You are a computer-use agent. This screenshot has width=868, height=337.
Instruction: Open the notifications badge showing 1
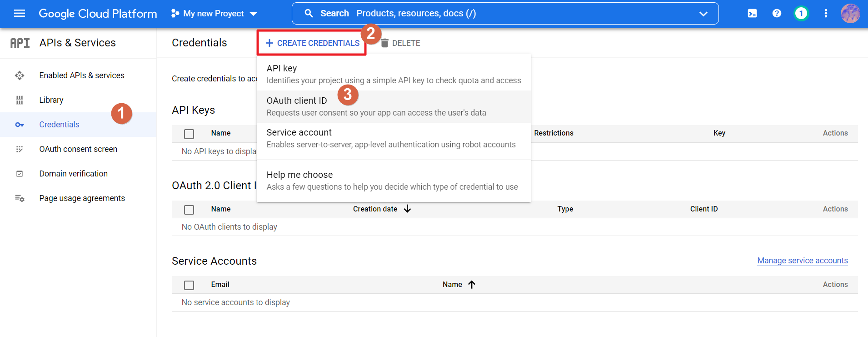click(x=801, y=14)
